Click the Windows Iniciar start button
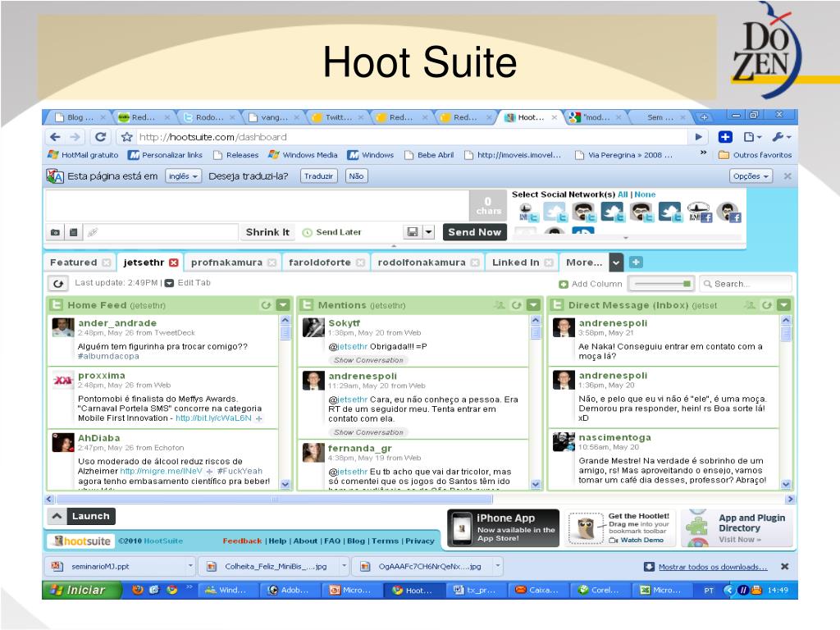The width and height of the screenshot is (840, 630). [81, 590]
